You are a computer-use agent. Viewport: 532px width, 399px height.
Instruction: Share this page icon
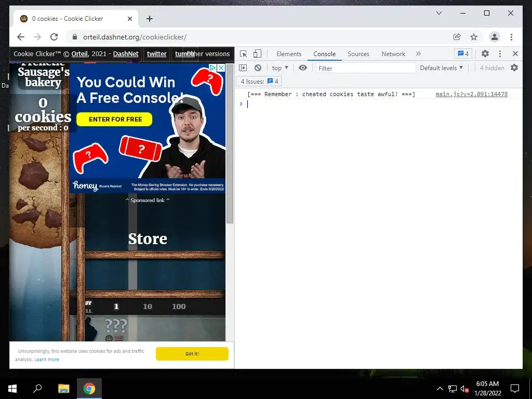coord(457,37)
